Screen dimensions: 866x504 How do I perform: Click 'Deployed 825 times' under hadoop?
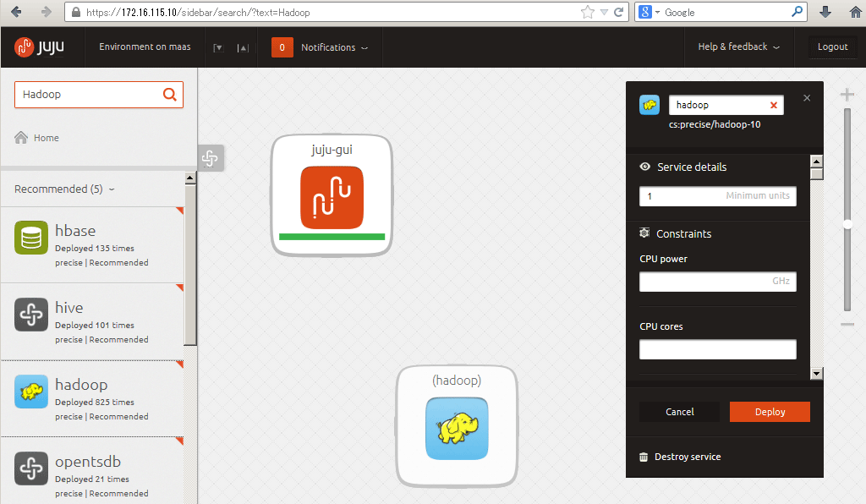[x=95, y=403]
